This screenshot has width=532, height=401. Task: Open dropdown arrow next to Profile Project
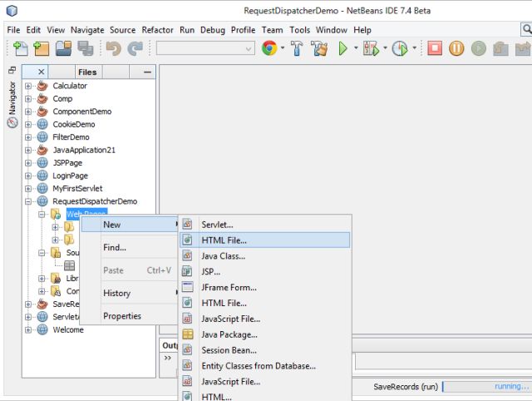pyautogui.click(x=414, y=48)
